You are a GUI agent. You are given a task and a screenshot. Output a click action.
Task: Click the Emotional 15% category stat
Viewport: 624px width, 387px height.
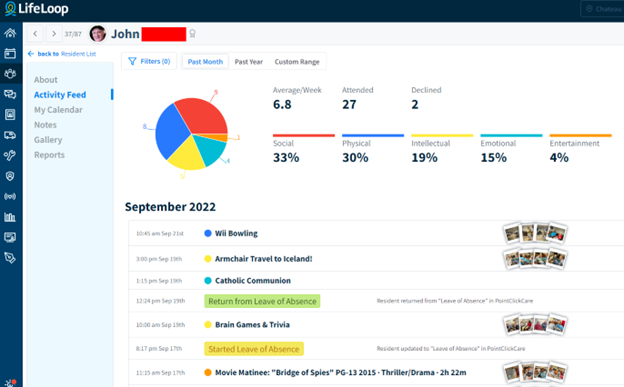[511, 149]
